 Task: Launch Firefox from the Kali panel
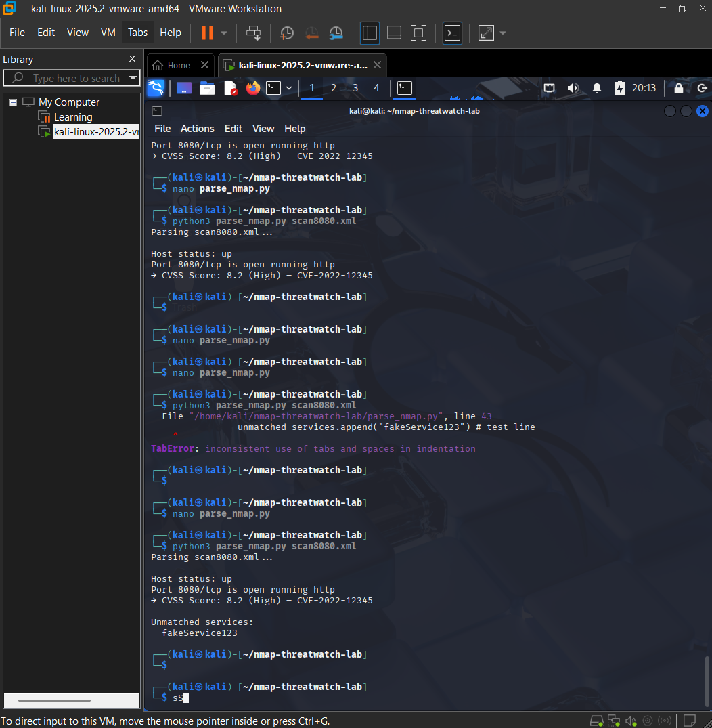[x=253, y=88]
